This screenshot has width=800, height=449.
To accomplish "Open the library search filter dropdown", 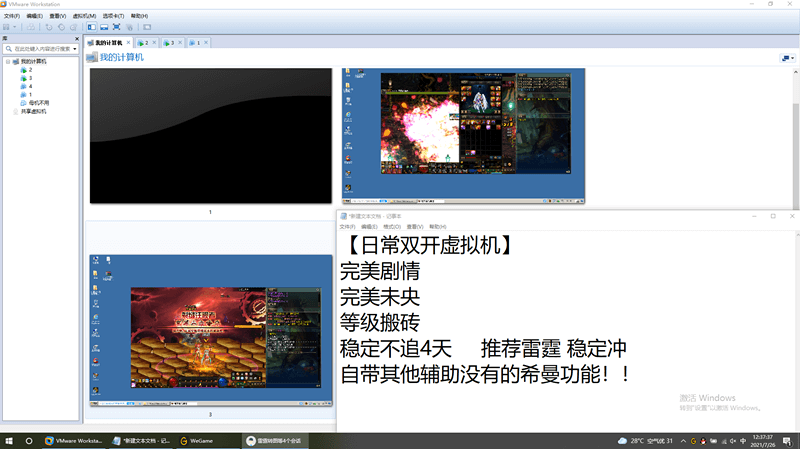I will [75, 49].
